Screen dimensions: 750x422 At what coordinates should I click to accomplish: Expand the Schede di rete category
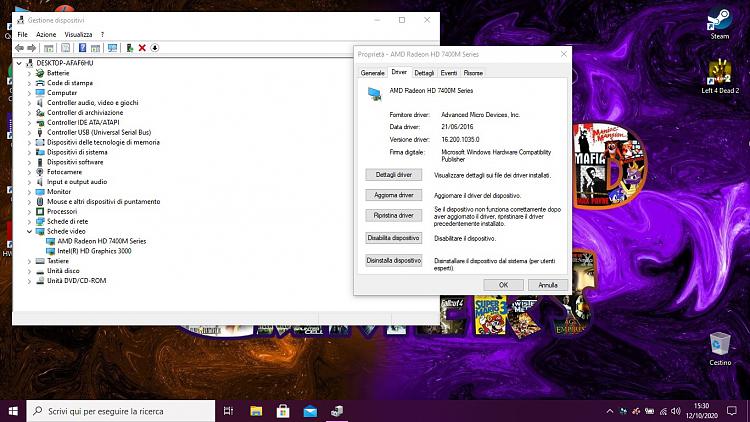click(x=29, y=222)
